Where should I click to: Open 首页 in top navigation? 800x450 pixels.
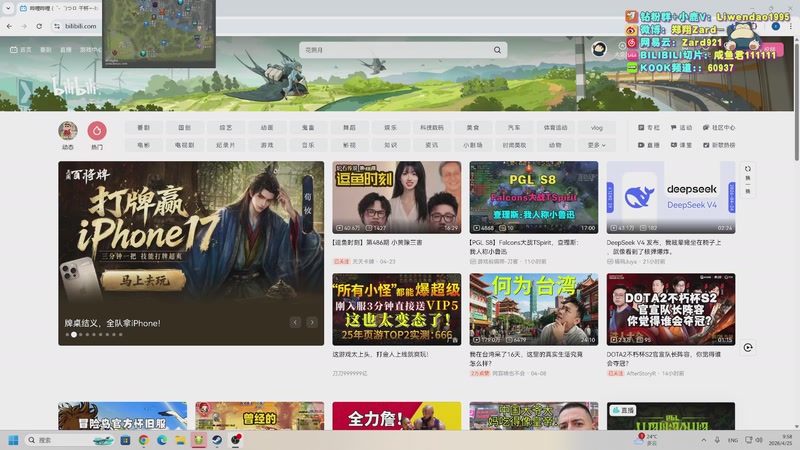pos(21,49)
